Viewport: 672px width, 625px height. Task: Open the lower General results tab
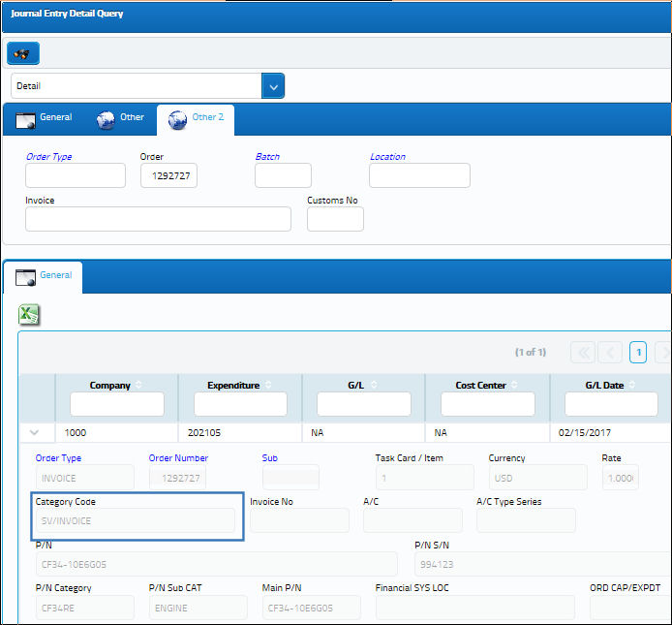(x=44, y=277)
